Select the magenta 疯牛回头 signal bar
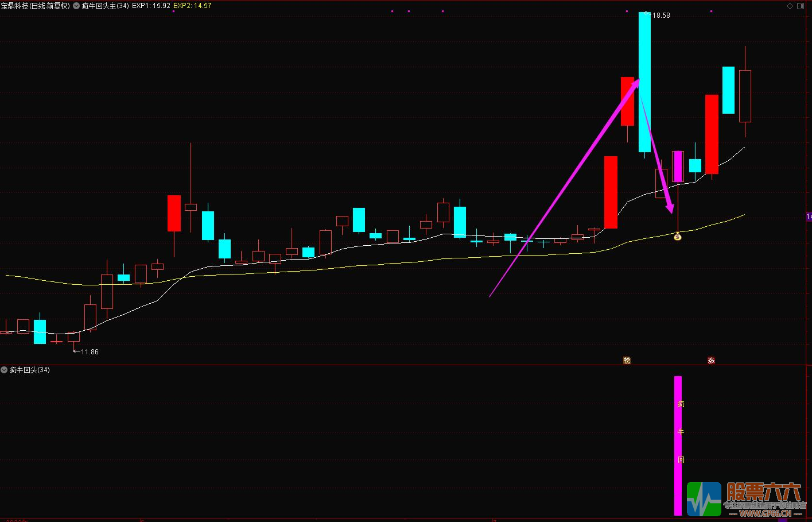 [678, 445]
